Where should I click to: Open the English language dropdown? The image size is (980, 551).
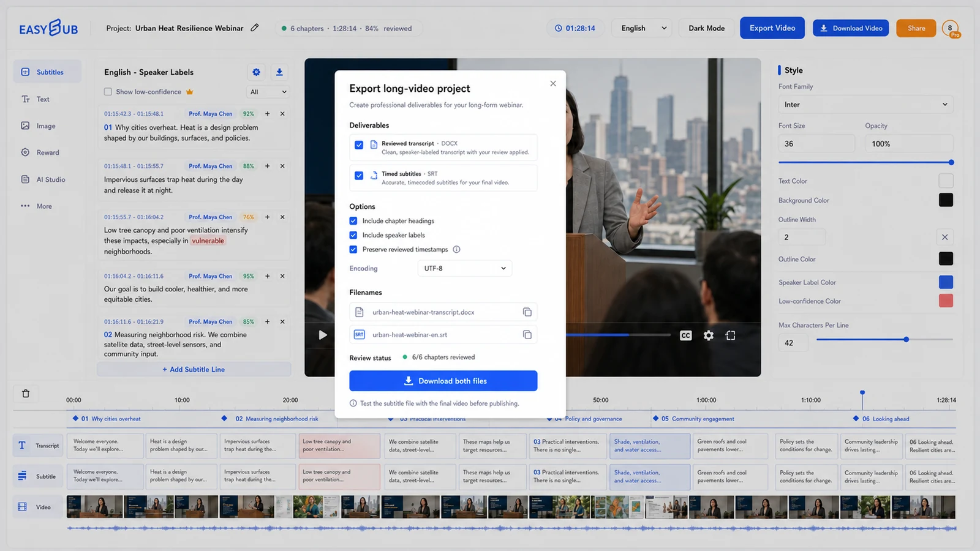point(643,28)
